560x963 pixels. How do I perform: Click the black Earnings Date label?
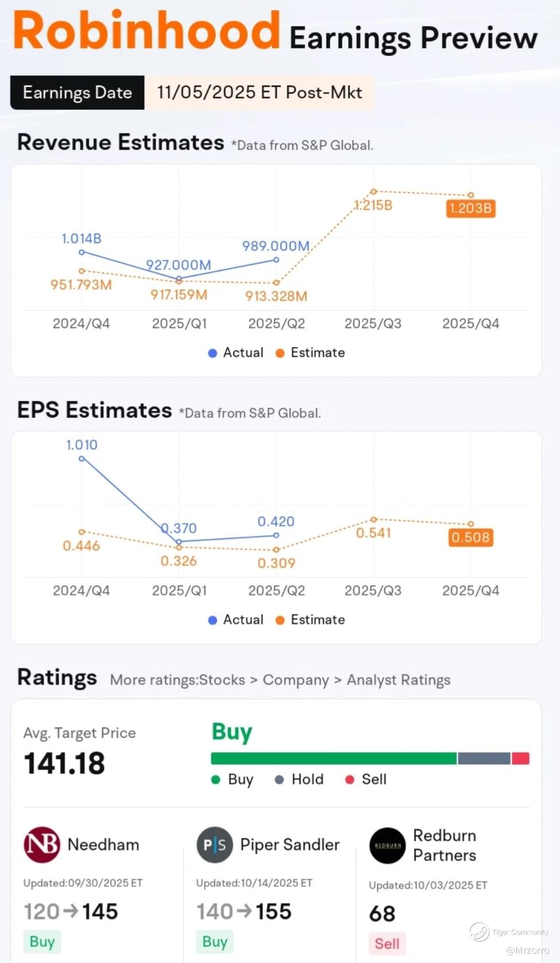click(x=78, y=93)
